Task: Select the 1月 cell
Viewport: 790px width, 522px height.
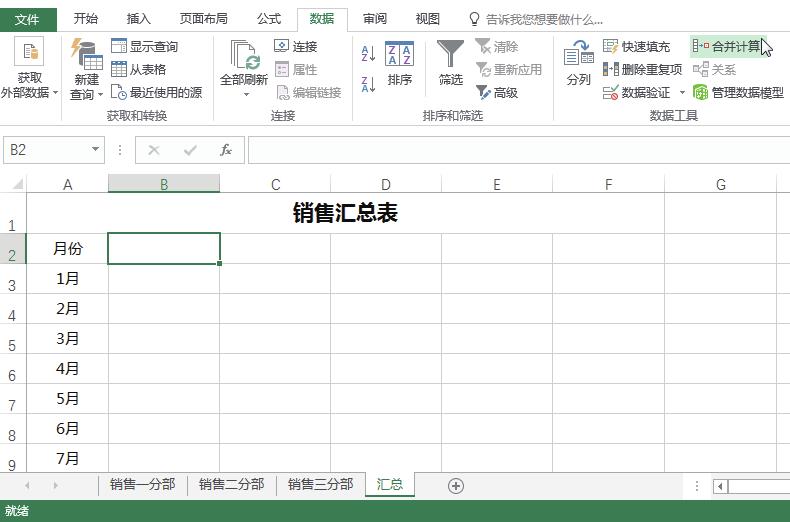Action: (68, 279)
